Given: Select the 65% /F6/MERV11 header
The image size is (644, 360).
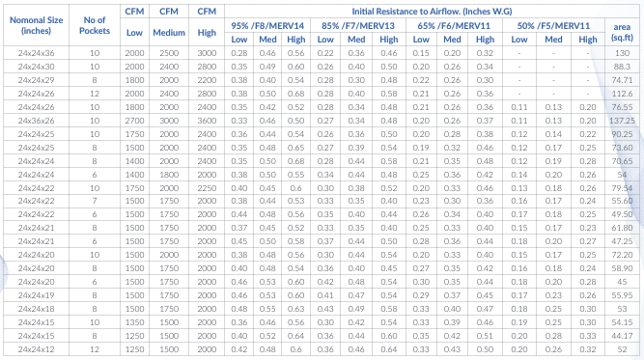Looking at the screenshot, I should pos(454,26).
